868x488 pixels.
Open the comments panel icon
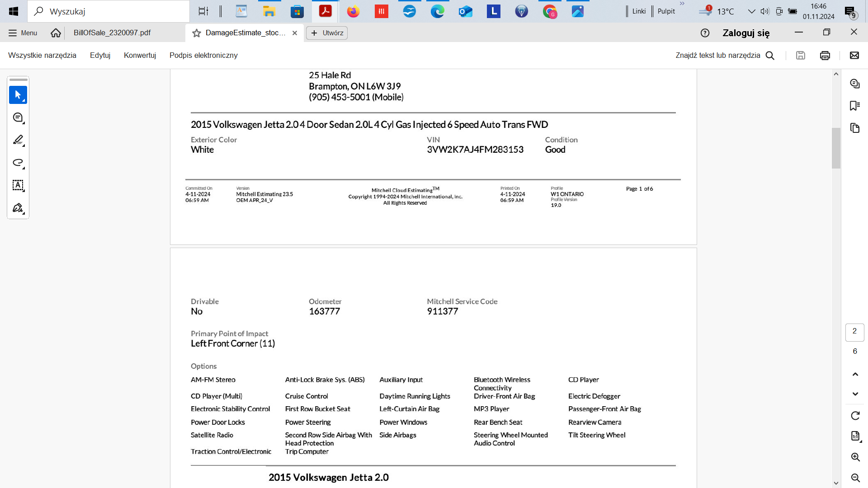pos(854,84)
